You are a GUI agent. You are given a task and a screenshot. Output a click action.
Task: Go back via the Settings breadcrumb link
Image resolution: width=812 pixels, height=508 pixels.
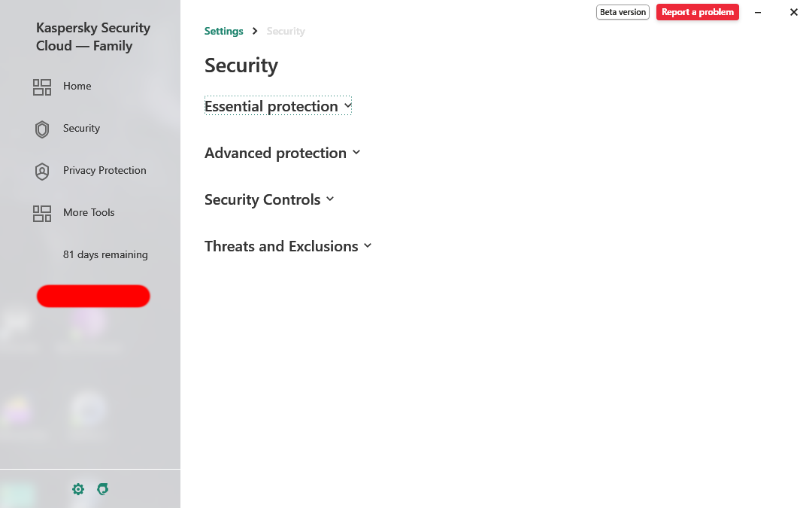(224, 31)
